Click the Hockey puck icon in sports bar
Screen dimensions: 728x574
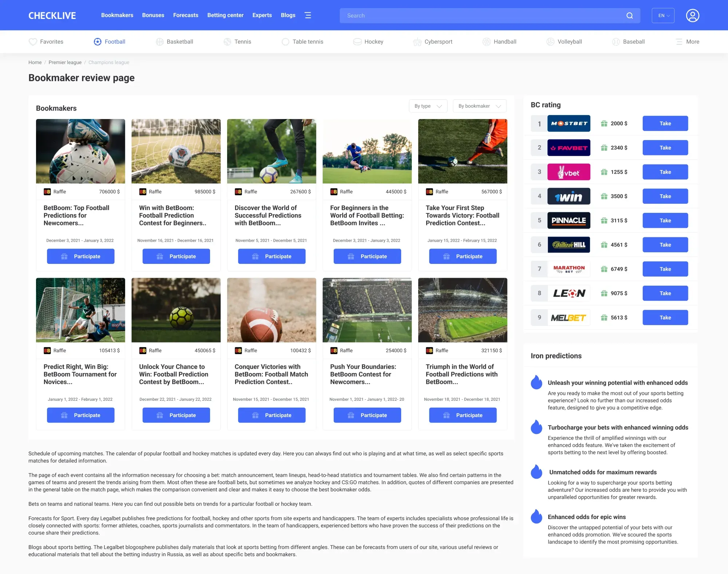coord(357,41)
